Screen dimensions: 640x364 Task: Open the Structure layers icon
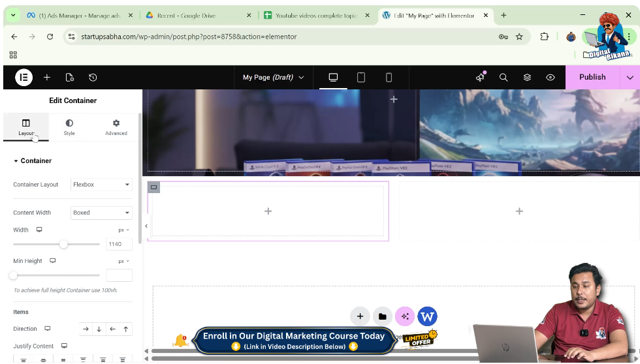[527, 78]
